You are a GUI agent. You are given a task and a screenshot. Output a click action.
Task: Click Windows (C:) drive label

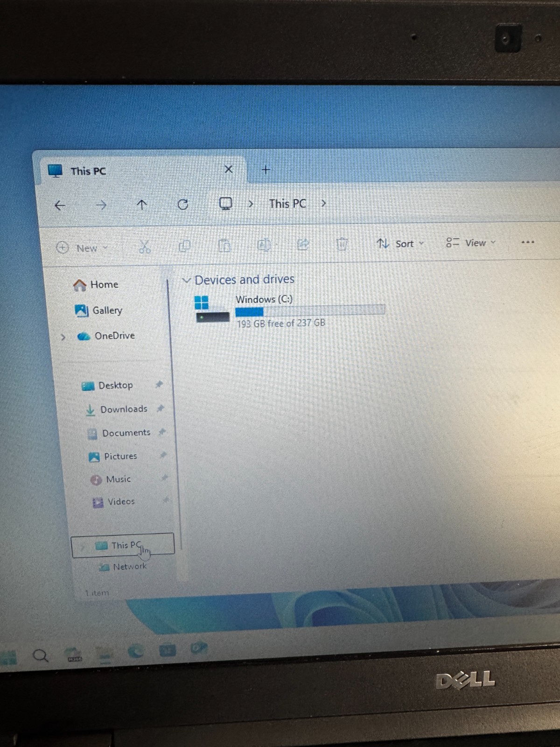pos(264,299)
